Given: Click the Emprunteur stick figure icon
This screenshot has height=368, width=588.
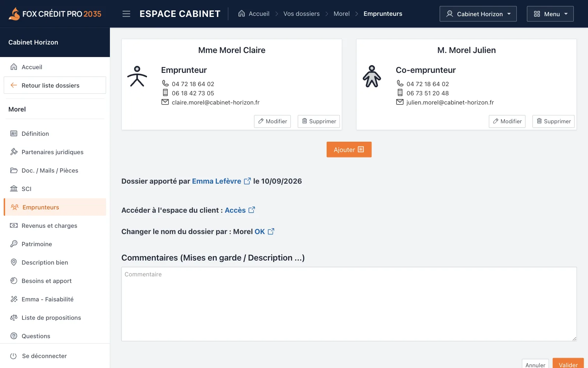Looking at the screenshot, I should 137,76.
